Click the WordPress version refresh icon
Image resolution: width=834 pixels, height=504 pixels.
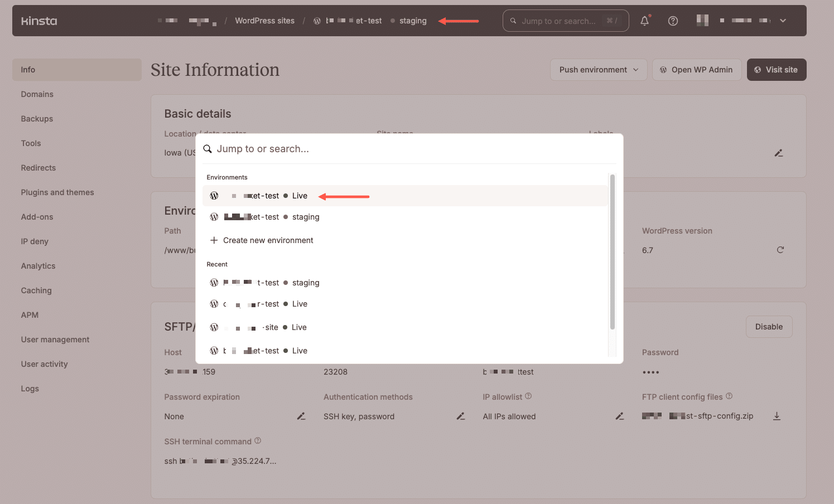(x=780, y=250)
